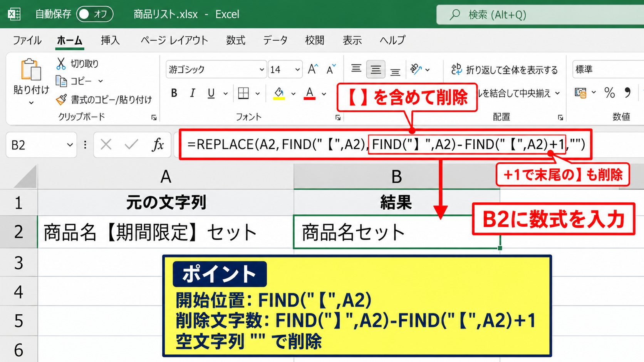Image resolution: width=644 pixels, height=362 pixels.
Task: Open the Copy options dropdown arrow
Action: 101,81
